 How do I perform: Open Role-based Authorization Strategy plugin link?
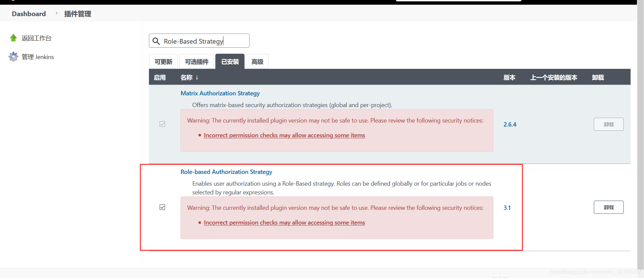[x=226, y=172]
